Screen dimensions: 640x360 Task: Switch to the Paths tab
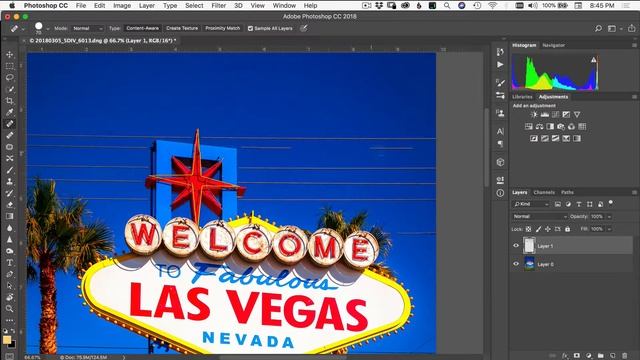pyautogui.click(x=567, y=192)
